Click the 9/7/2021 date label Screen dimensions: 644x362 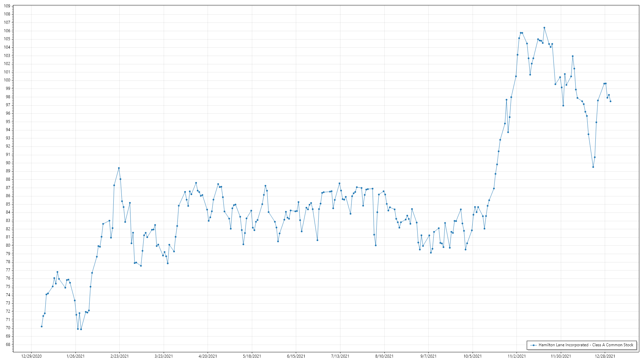(428, 356)
